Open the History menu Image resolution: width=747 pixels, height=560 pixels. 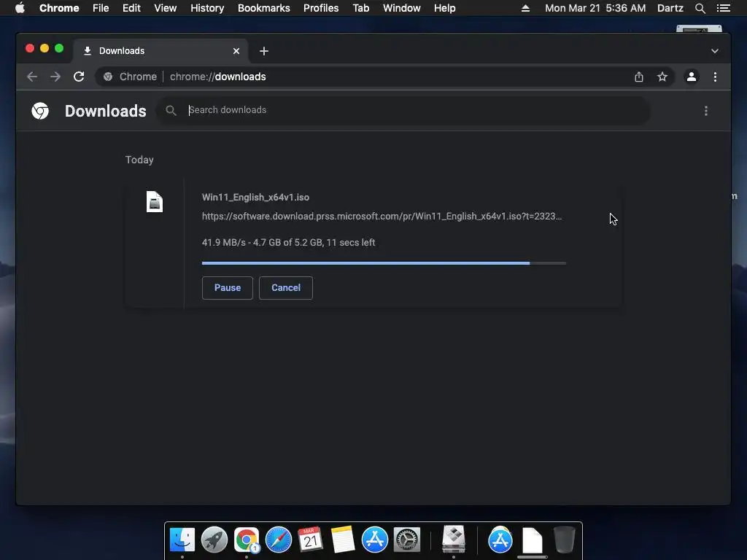(207, 8)
